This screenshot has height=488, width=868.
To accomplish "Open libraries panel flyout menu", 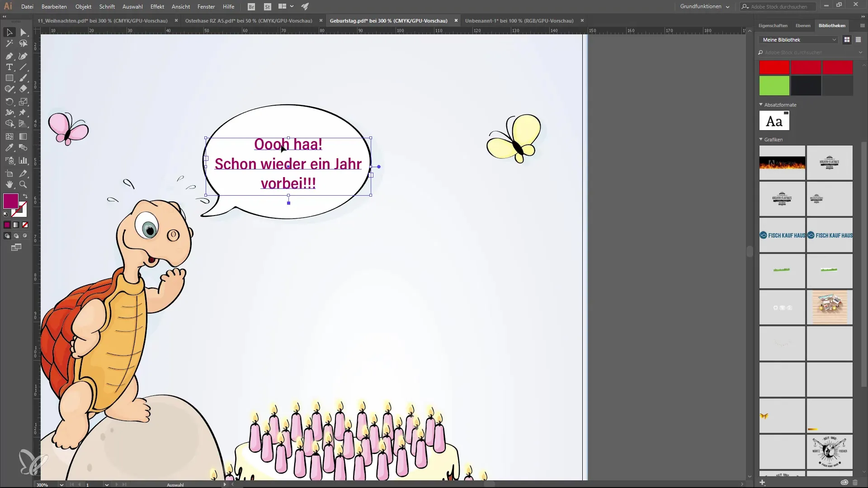I will pos(862,26).
